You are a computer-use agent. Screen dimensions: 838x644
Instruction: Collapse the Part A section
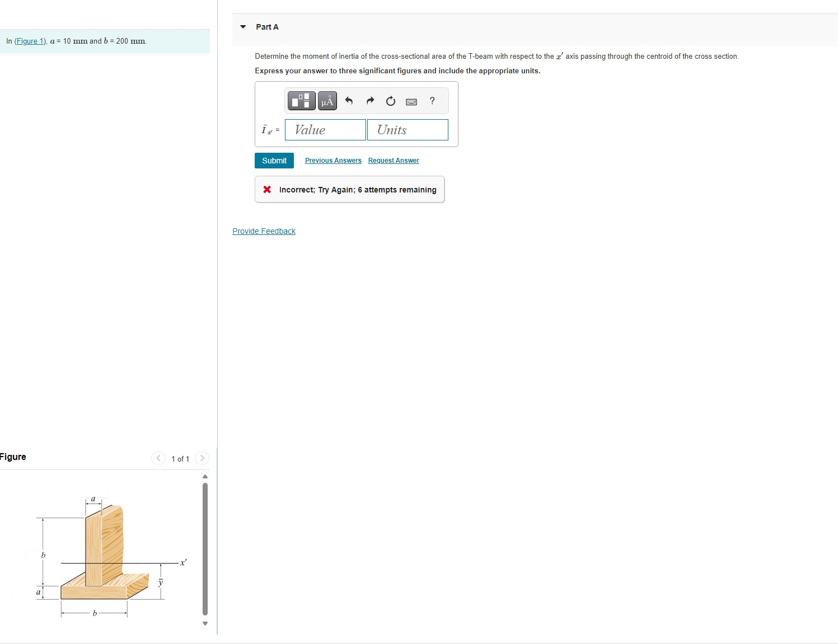click(x=243, y=27)
